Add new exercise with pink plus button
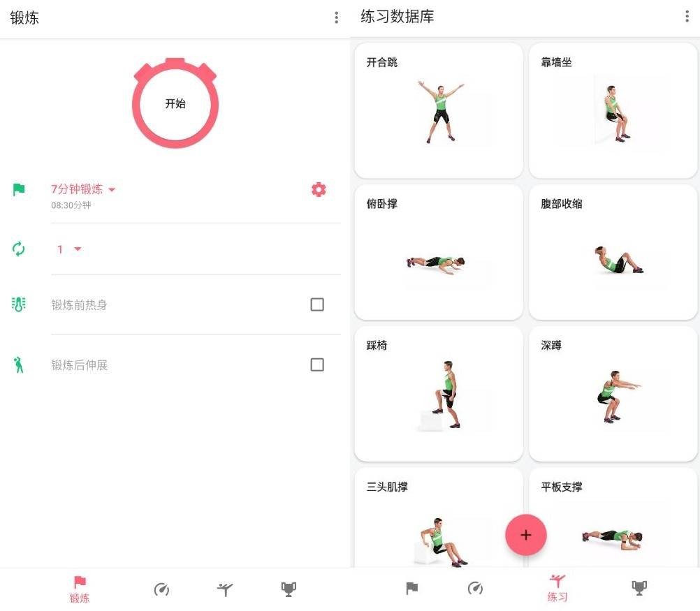 [526, 535]
